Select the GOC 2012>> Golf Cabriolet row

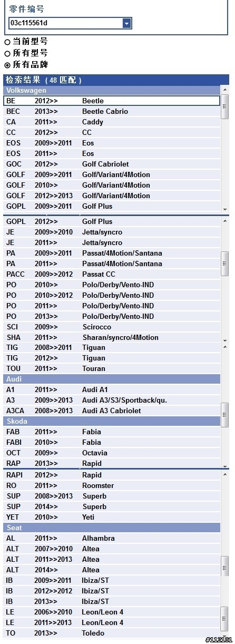[x=112, y=164]
